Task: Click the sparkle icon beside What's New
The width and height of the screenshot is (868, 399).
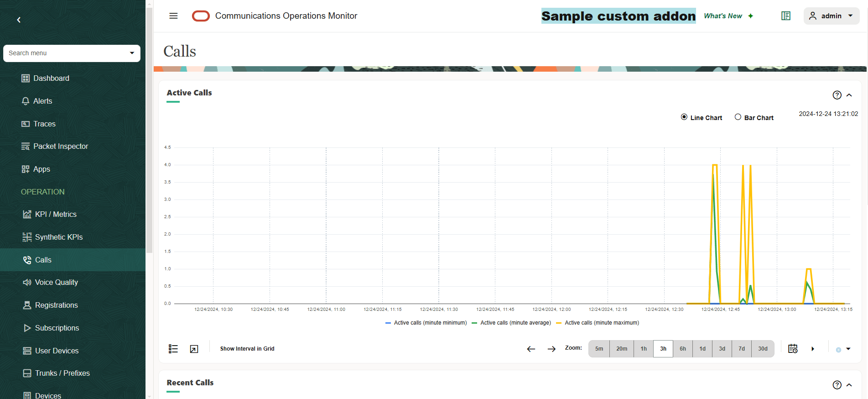Action: [750, 16]
